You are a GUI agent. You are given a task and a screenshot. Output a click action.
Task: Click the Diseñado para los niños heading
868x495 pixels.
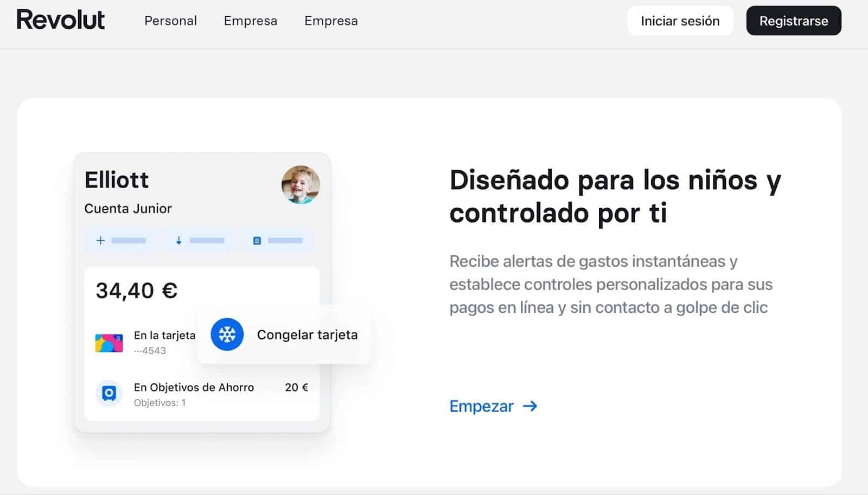(615, 196)
